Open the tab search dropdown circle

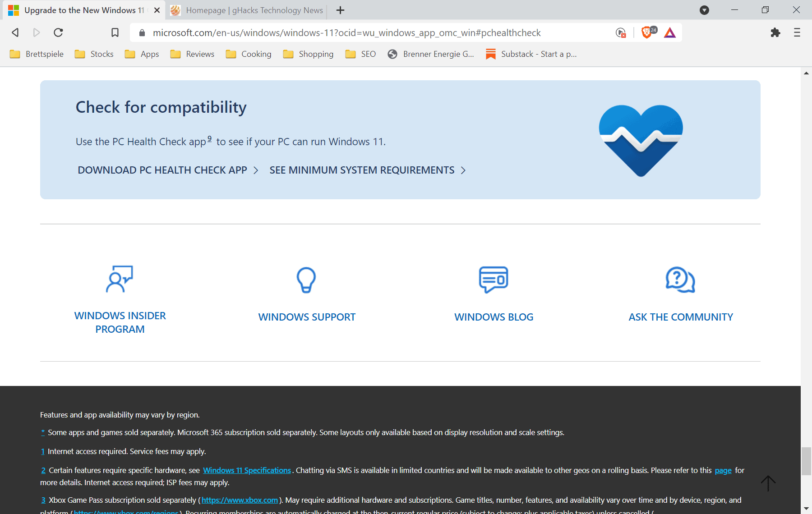tap(704, 10)
